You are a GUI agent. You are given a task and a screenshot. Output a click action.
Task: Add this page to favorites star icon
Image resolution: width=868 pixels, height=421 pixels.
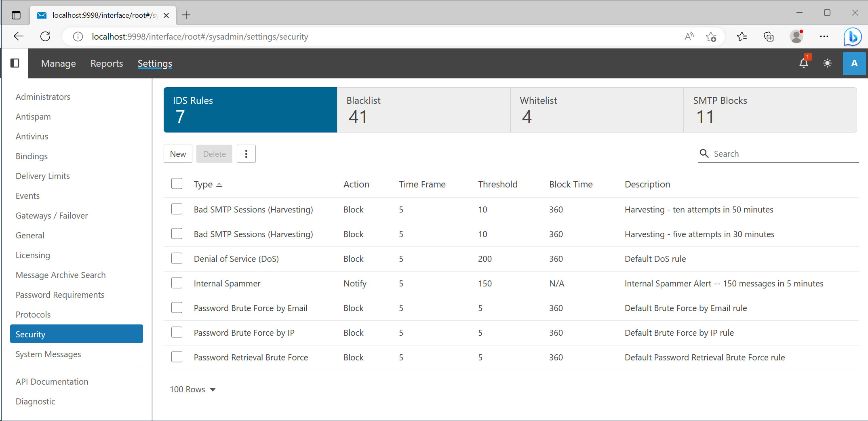[711, 37]
